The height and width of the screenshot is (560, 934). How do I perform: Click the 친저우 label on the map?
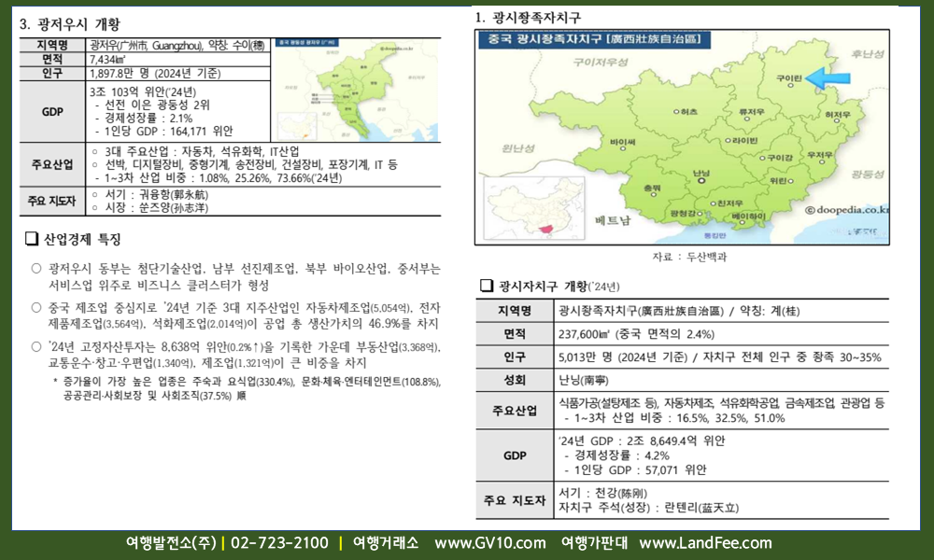coord(729,203)
